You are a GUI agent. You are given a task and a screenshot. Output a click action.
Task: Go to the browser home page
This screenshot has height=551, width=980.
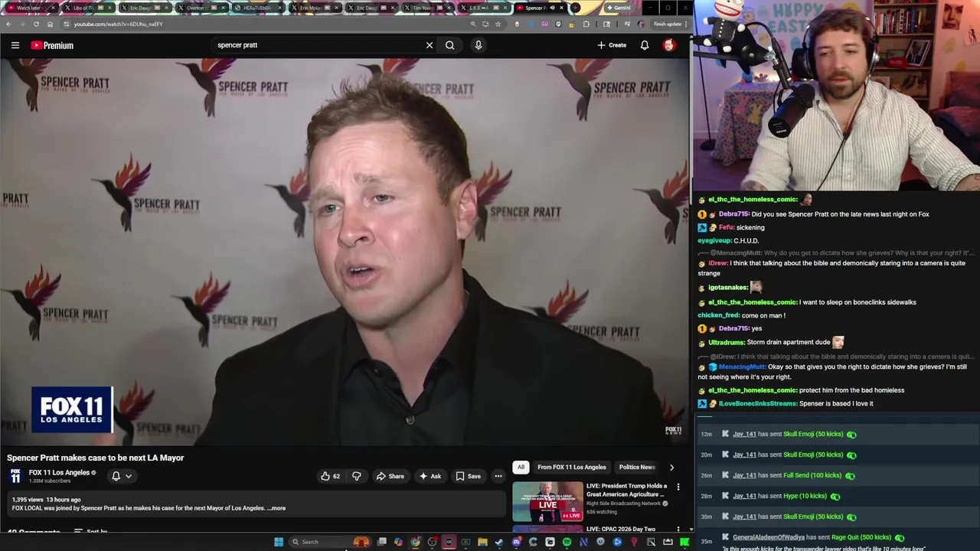coord(50,24)
